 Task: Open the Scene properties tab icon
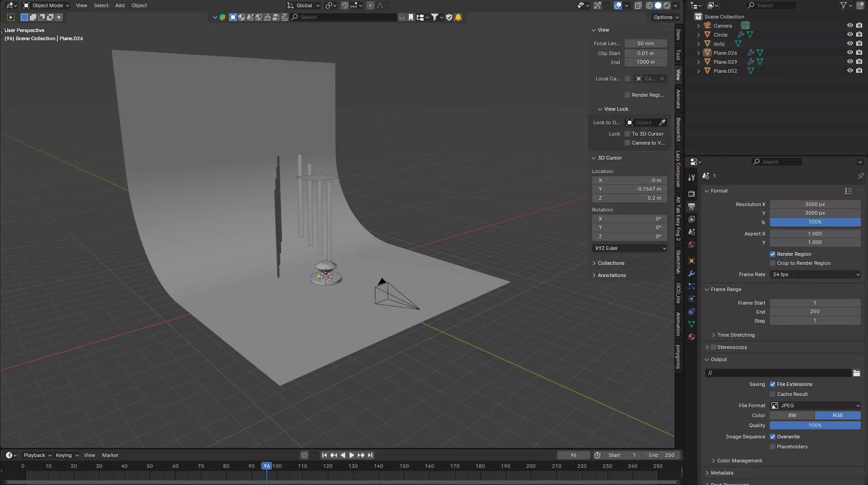pos(691,231)
